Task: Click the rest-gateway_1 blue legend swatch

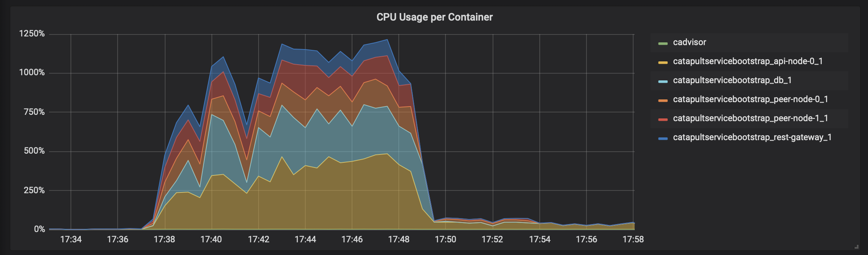Action: pos(663,138)
